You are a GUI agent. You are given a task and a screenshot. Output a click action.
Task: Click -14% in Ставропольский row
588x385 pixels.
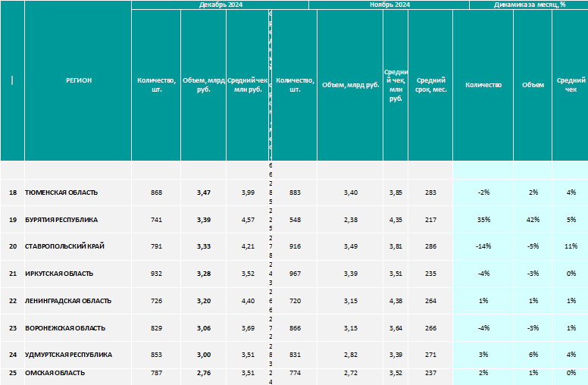pyautogui.click(x=483, y=246)
